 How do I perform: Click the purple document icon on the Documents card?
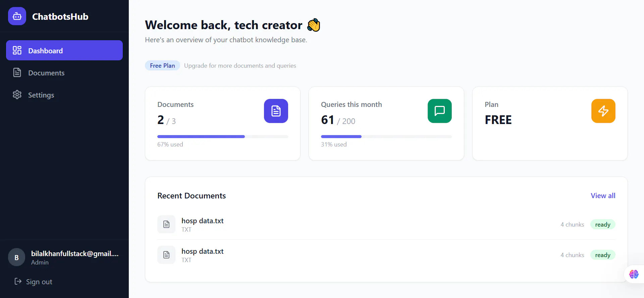pyautogui.click(x=276, y=111)
